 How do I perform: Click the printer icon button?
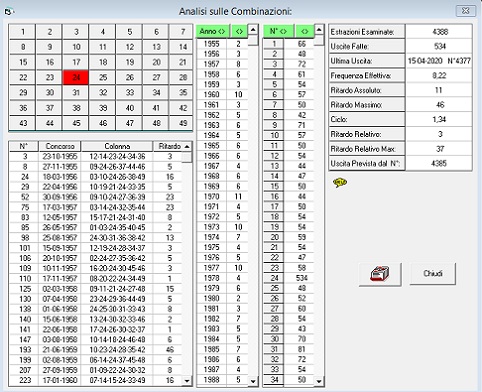click(x=380, y=274)
